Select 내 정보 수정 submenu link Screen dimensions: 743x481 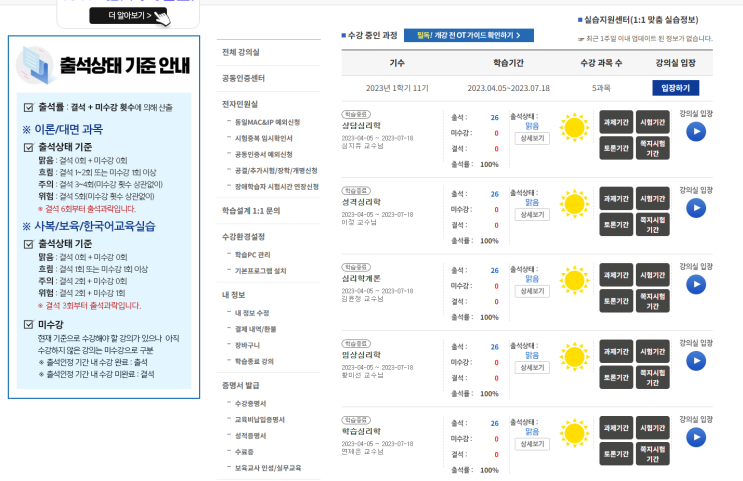pyautogui.click(x=252, y=313)
